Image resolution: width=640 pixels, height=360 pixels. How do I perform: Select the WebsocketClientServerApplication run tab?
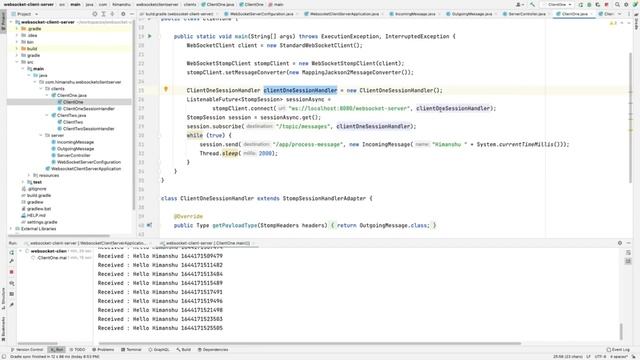click(x=87, y=243)
